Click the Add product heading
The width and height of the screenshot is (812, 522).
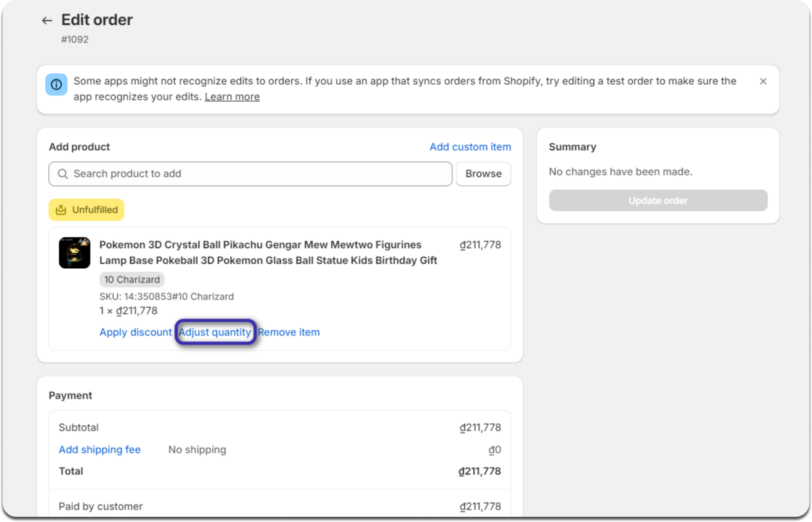pyautogui.click(x=80, y=147)
